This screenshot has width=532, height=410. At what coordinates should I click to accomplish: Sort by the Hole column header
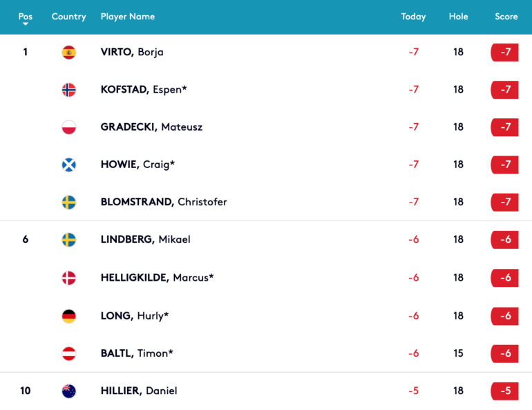click(458, 17)
